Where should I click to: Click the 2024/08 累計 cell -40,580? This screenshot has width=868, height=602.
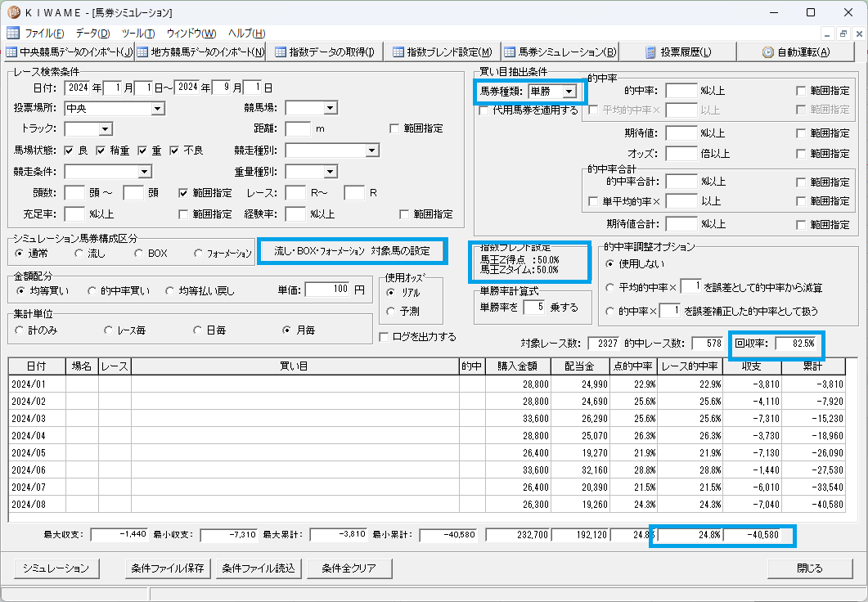point(813,505)
